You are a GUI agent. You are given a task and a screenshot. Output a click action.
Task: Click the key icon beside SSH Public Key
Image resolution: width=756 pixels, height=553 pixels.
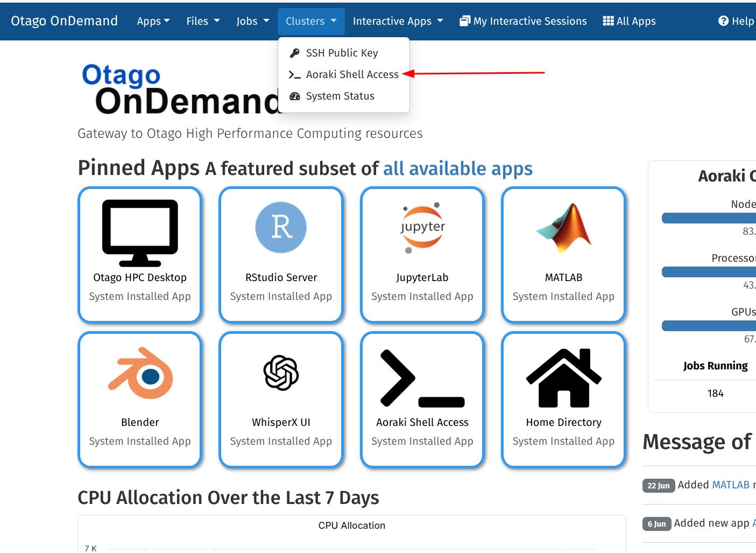pos(294,53)
